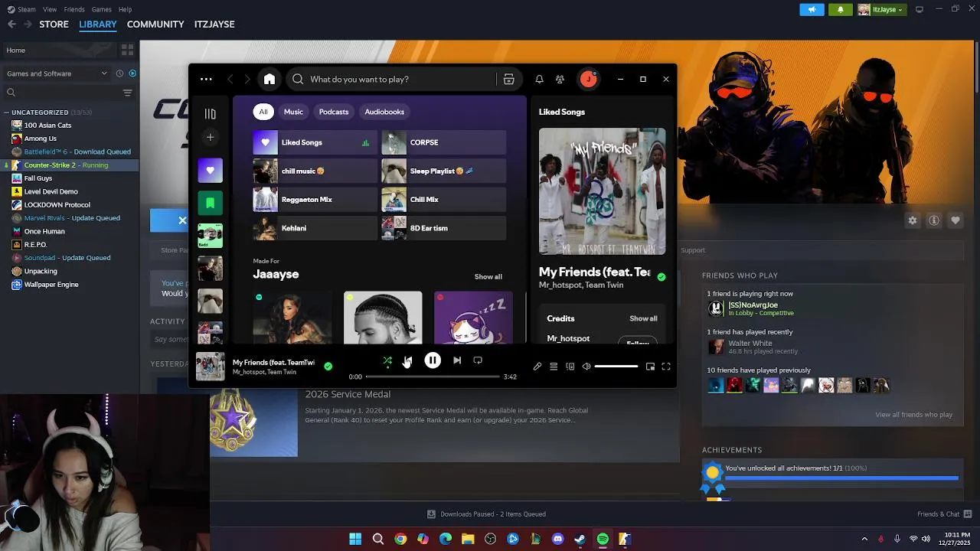This screenshot has height=551, width=980.
Task: Open Steam game info icon
Action: 934,220
